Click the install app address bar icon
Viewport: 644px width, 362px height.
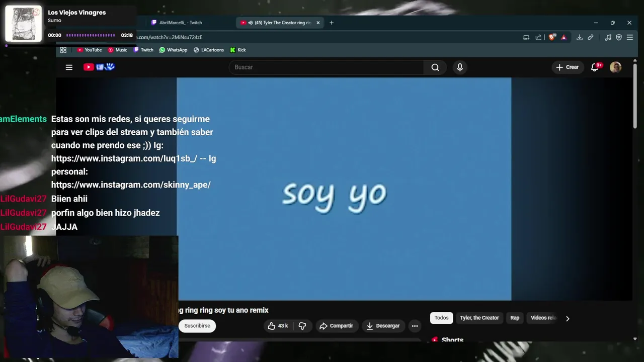[526, 37]
